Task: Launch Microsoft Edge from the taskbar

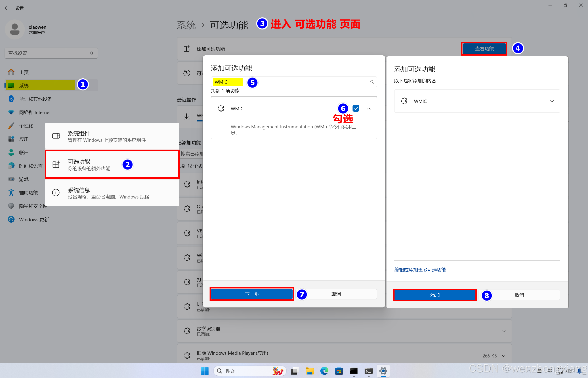Action: (324, 371)
